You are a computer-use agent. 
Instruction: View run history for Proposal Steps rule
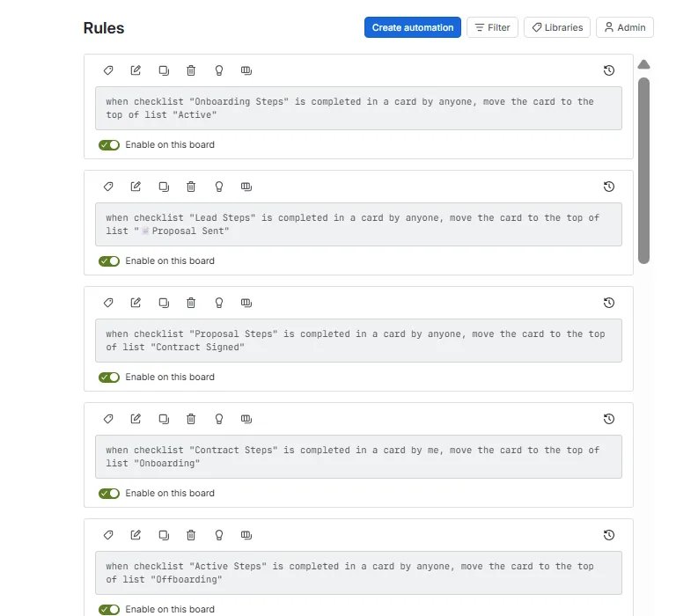click(609, 303)
